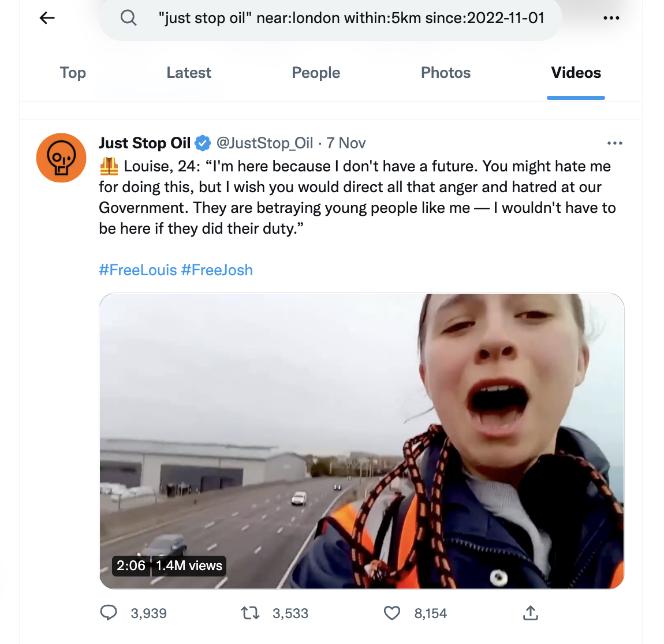The width and height of the screenshot is (664, 644).
Task: Click the @JustStop_Oil handle
Action: (x=264, y=143)
